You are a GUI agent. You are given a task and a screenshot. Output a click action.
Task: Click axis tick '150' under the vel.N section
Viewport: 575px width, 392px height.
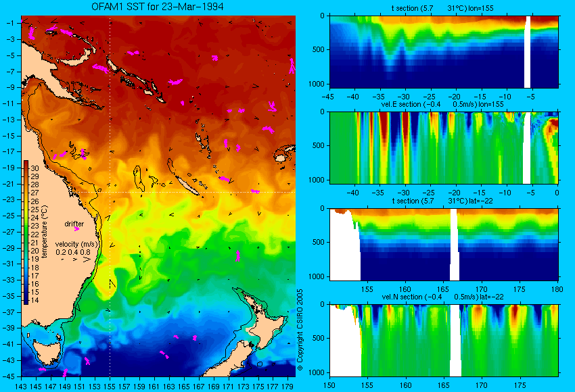(x=329, y=385)
